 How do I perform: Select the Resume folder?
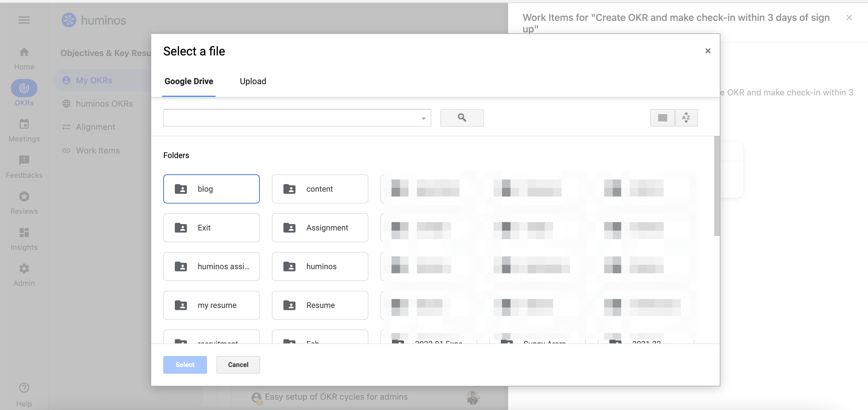pos(320,305)
